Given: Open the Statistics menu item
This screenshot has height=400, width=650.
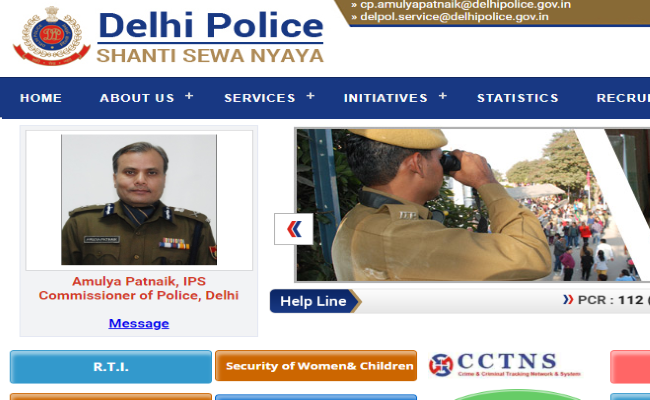Looking at the screenshot, I should [x=517, y=98].
